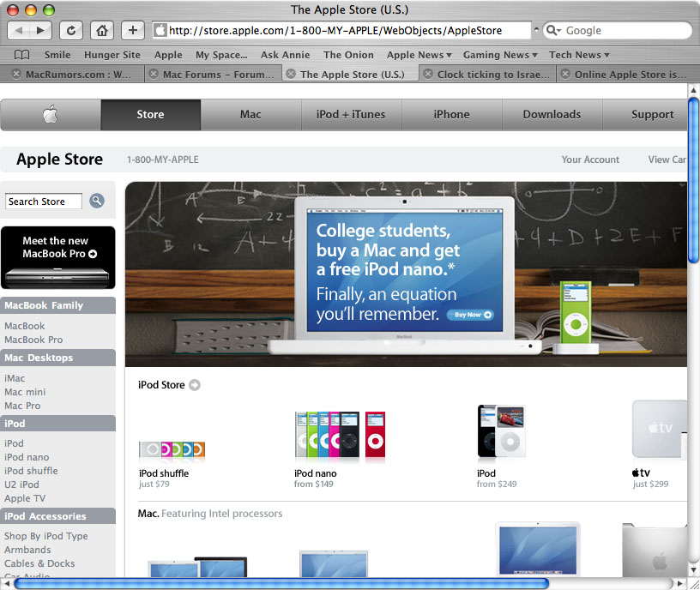Viewport: 700px width, 590px height.
Task: Click the scroll right arrow
Action: [680, 583]
